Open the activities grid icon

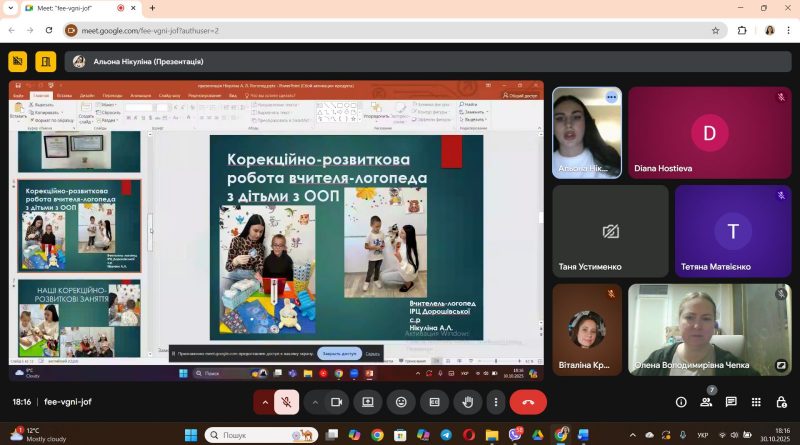(x=756, y=402)
